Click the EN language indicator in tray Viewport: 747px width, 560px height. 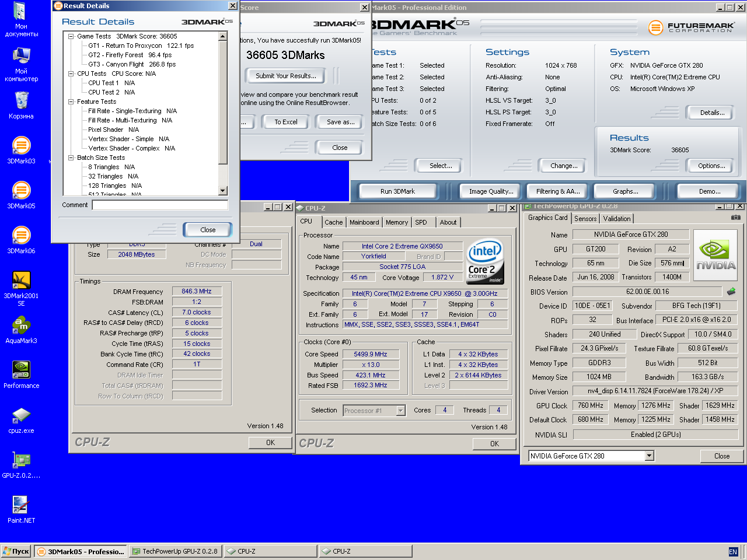coord(733,551)
